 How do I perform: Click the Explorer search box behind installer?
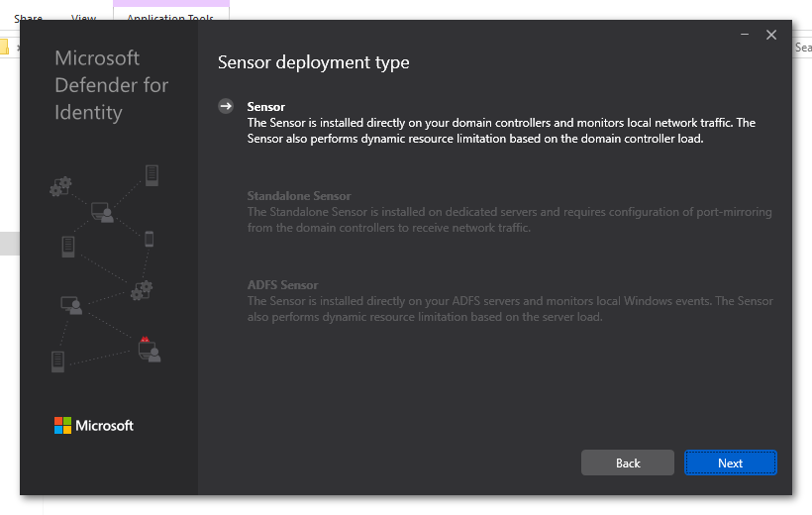pos(802,48)
